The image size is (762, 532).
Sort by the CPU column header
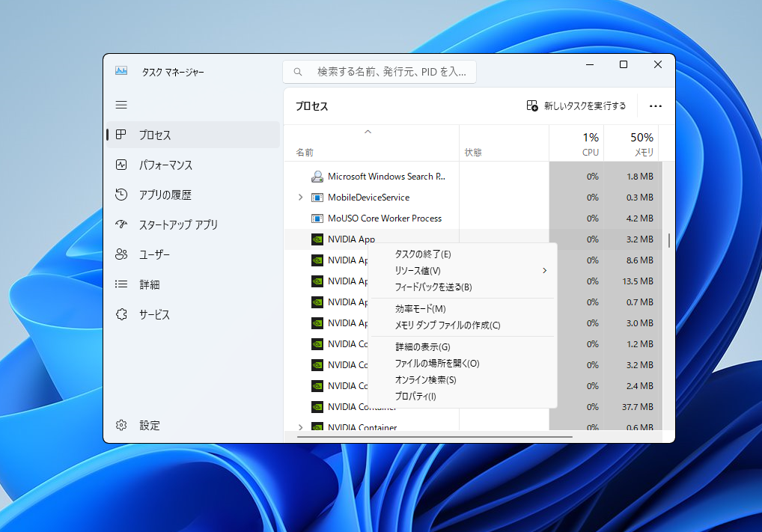576,144
